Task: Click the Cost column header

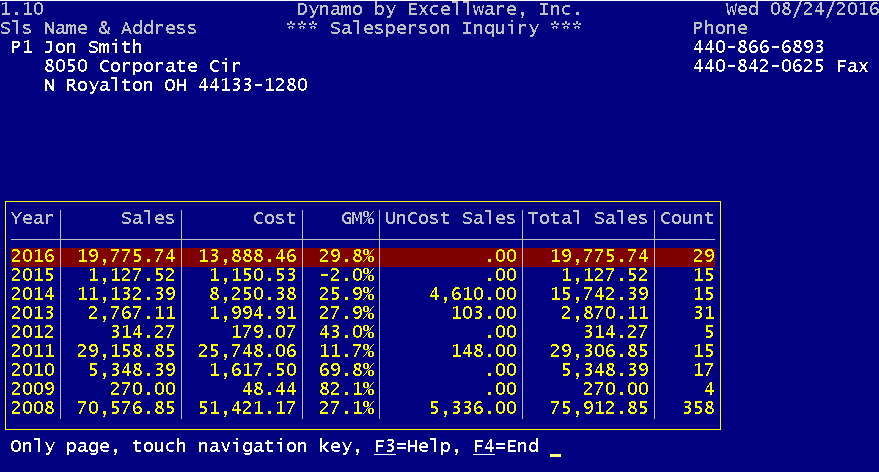Action: tap(274, 218)
